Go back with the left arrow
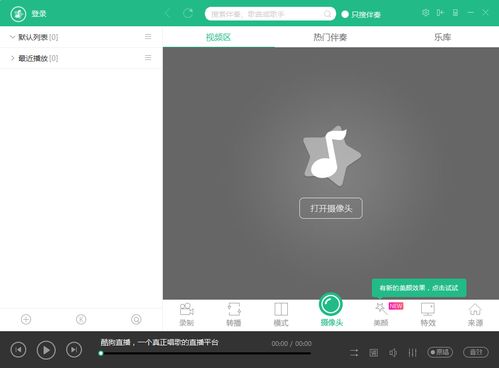499x368 pixels. pos(168,14)
